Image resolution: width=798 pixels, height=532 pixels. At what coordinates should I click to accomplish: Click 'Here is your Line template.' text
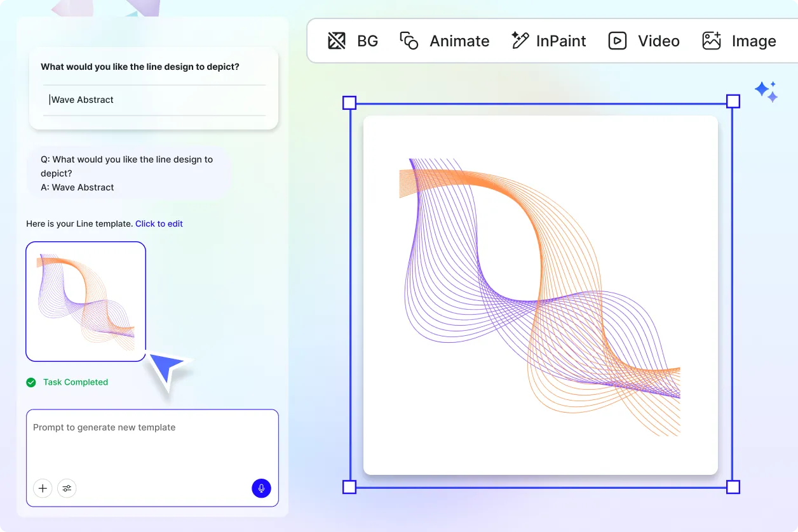click(79, 223)
